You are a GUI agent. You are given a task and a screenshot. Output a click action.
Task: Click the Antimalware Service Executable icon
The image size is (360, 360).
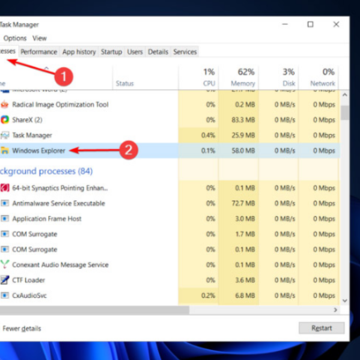4,203
